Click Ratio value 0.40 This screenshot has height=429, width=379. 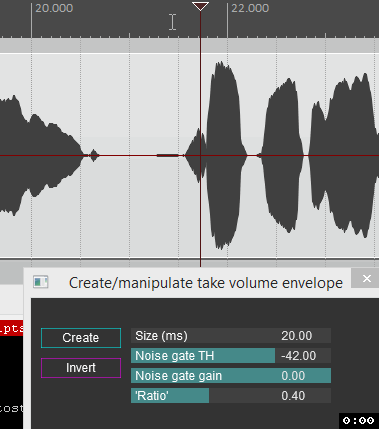(293, 396)
